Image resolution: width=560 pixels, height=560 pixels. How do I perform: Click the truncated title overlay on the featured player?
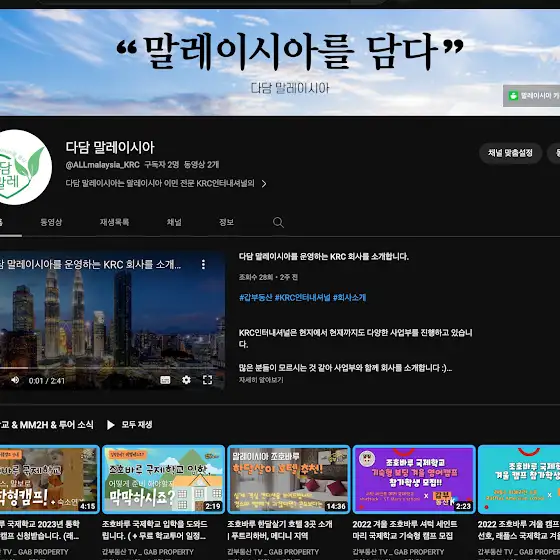click(91, 265)
